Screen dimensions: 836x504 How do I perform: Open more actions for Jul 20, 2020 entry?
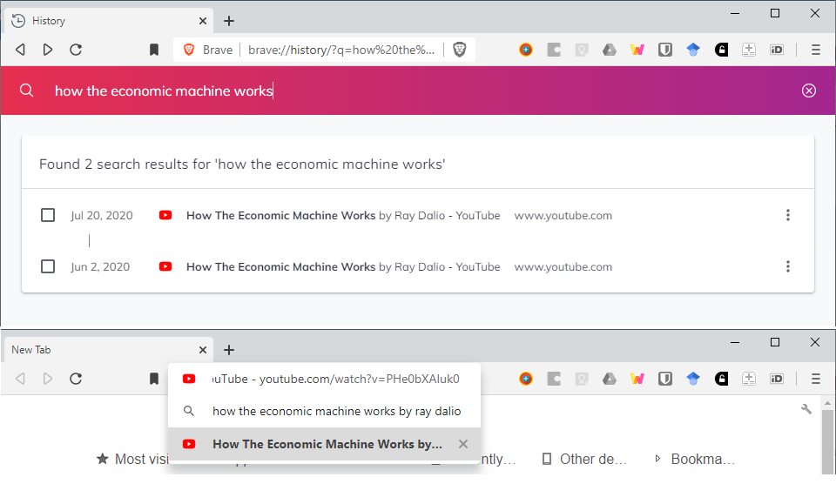(788, 215)
